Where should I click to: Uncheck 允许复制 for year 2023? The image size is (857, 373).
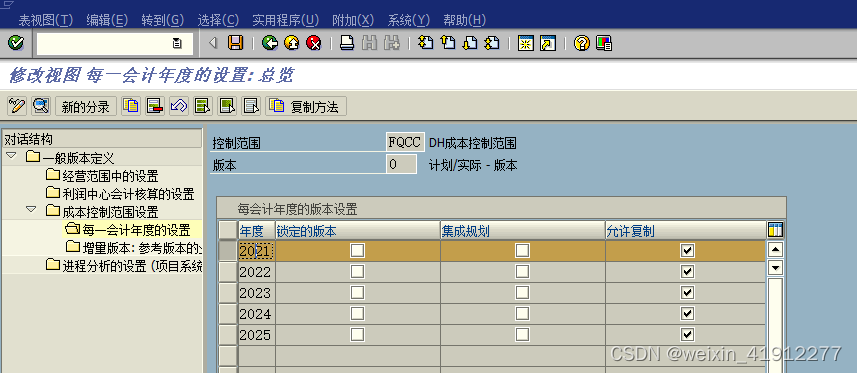[688, 293]
